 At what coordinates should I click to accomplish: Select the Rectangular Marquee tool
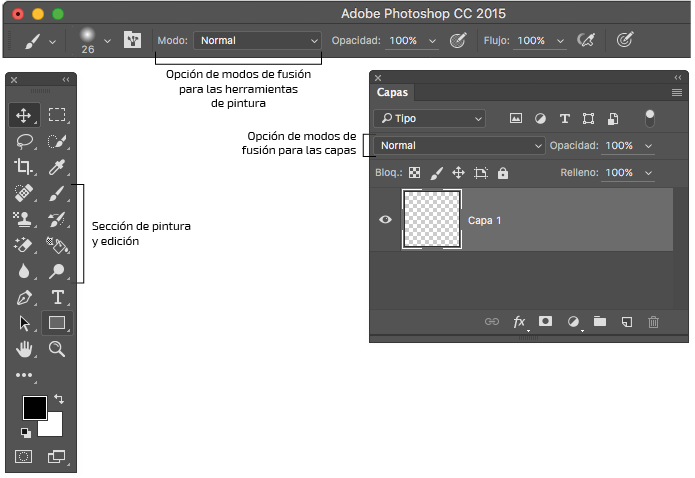pyautogui.click(x=57, y=115)
